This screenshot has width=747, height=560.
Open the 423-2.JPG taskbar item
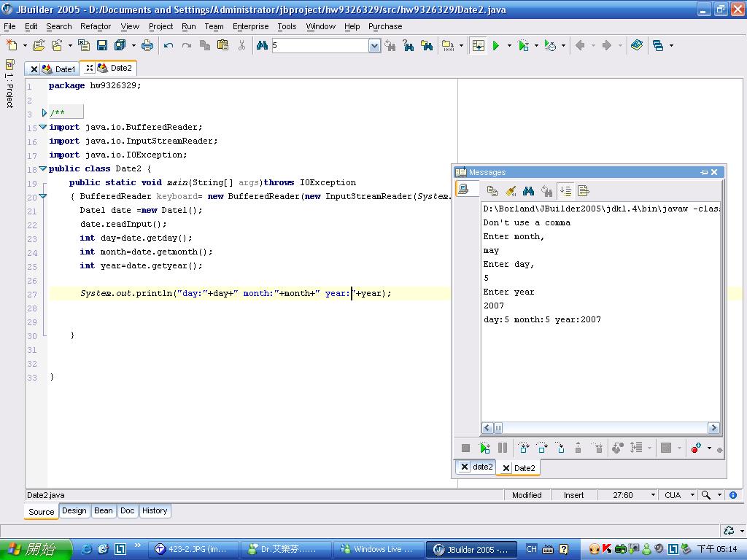click(x=192, y=549)
